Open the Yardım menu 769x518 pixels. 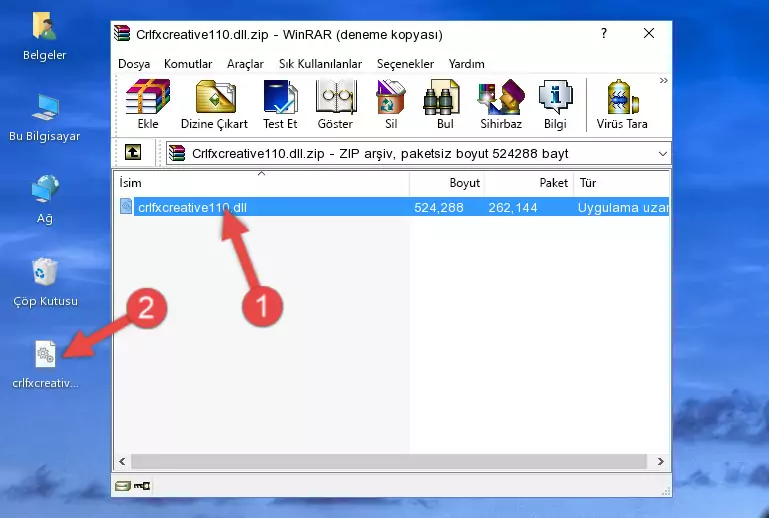click(x=466, y=64)
